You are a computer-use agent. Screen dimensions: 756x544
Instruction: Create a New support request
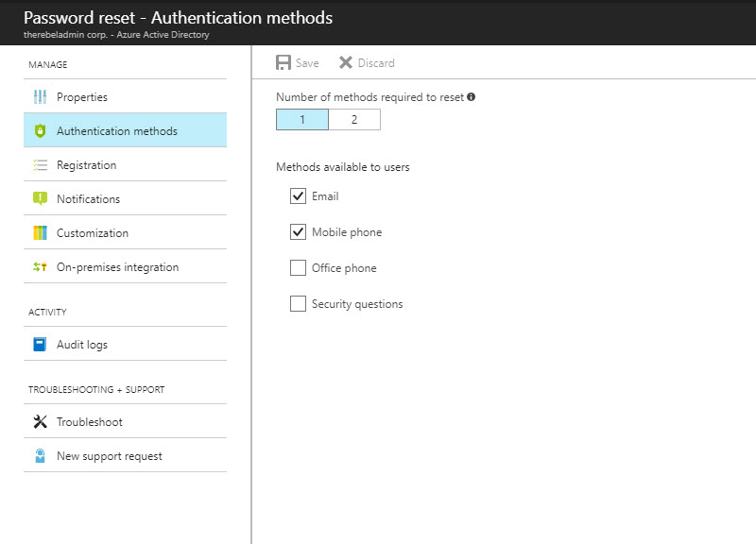pos(126,455)
